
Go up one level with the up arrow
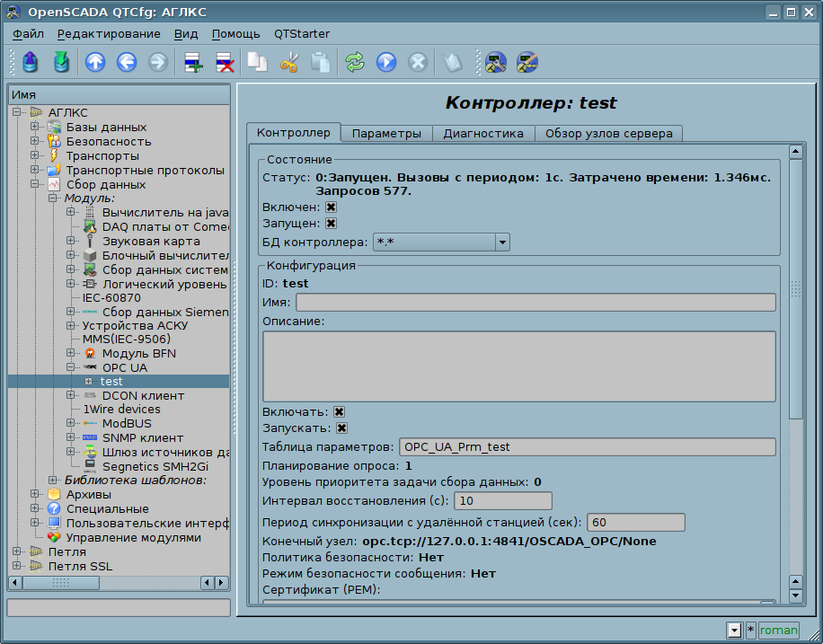point(95,62)
